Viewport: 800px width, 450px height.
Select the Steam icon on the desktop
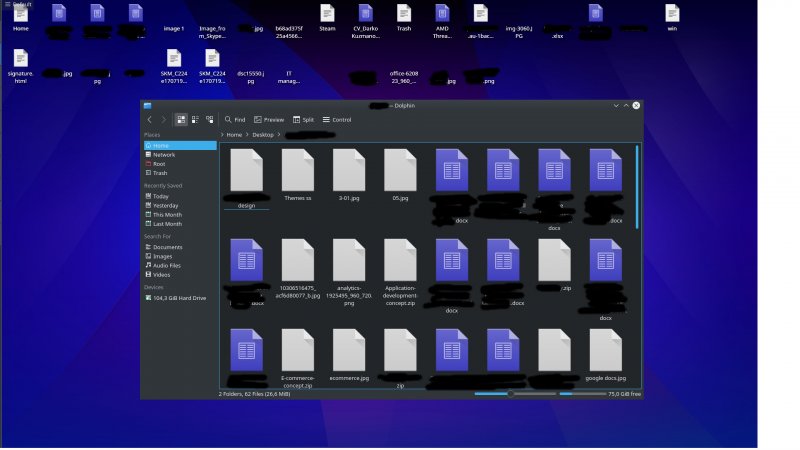[328, 18]
